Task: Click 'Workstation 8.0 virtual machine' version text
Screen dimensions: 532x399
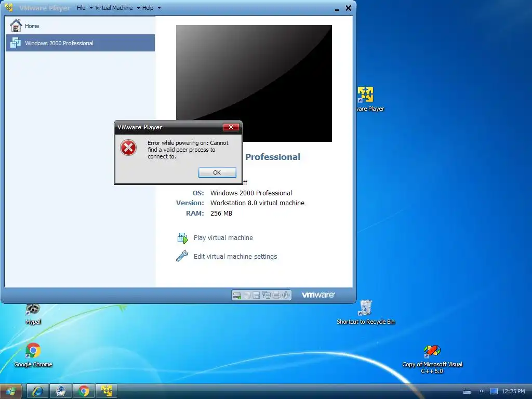Action: [x=257, y=203]
